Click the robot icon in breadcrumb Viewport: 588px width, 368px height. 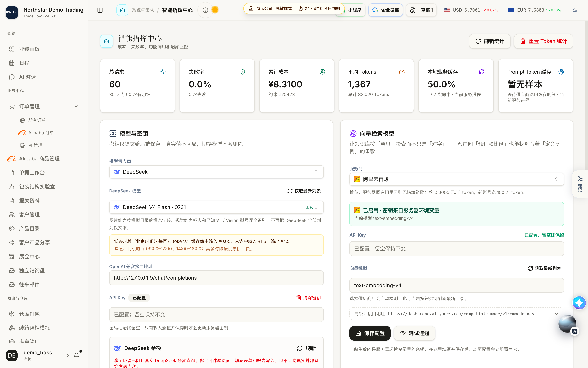click(x=122, y=10)
